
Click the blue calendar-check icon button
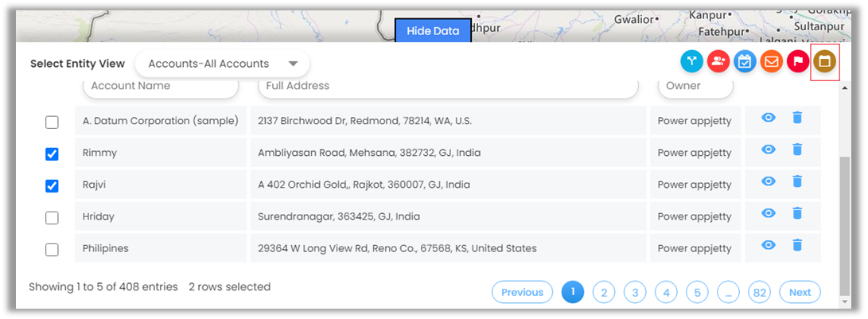(745, 61)
